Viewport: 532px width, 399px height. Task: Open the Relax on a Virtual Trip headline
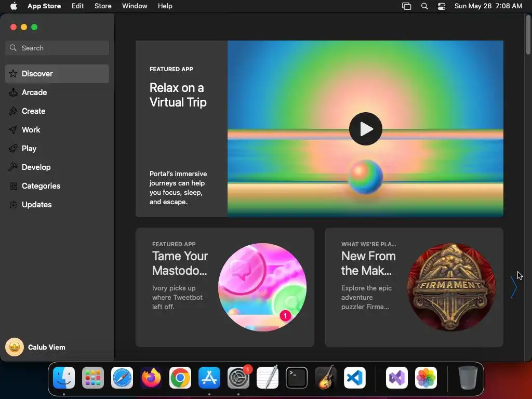[x=178, y=95]
